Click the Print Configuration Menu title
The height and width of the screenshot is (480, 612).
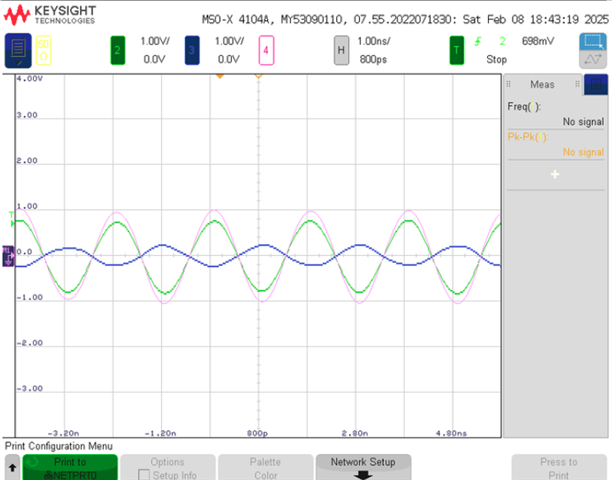tap(59, 446)
